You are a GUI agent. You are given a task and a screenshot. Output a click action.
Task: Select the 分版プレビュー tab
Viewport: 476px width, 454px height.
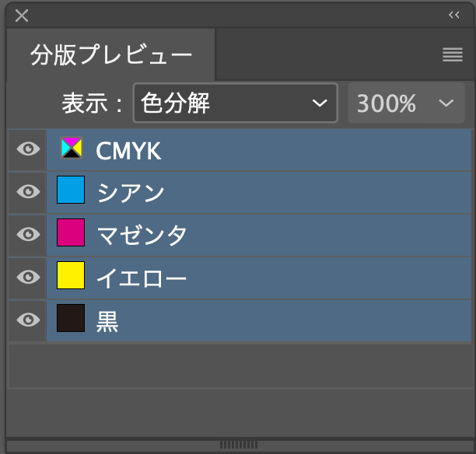coord(111,54)
